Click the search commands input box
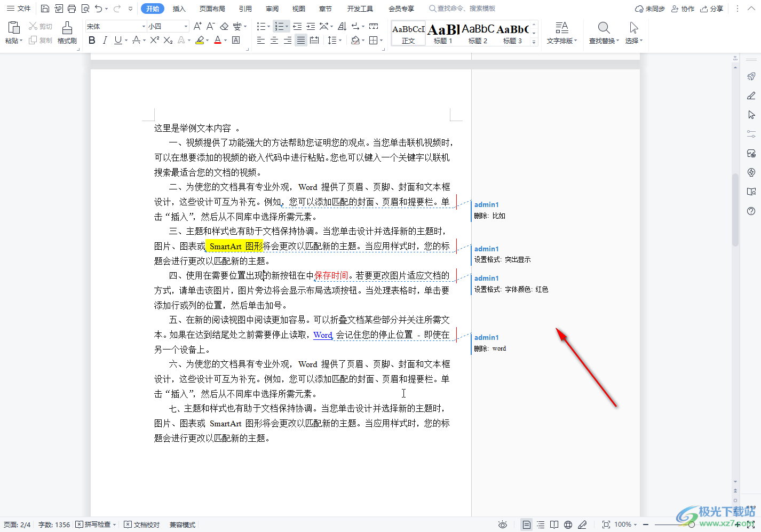Screen dimensions: 761x532 [x=462, y=9]
